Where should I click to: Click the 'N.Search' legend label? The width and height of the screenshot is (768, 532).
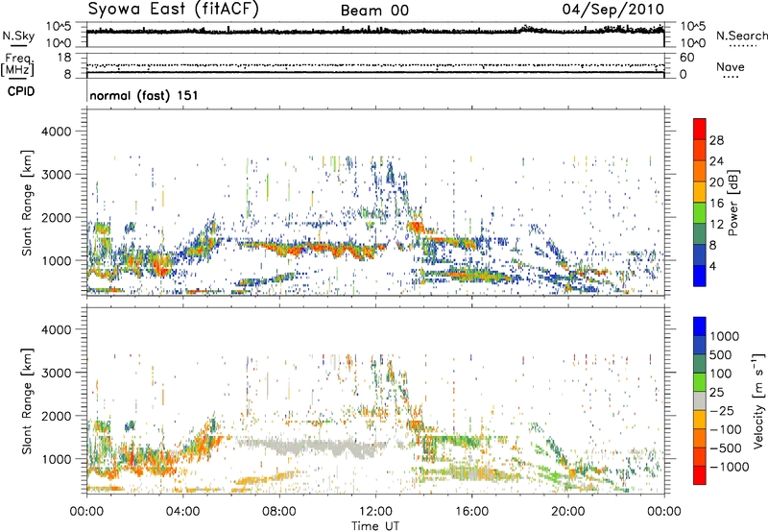[x=742, y=36]
